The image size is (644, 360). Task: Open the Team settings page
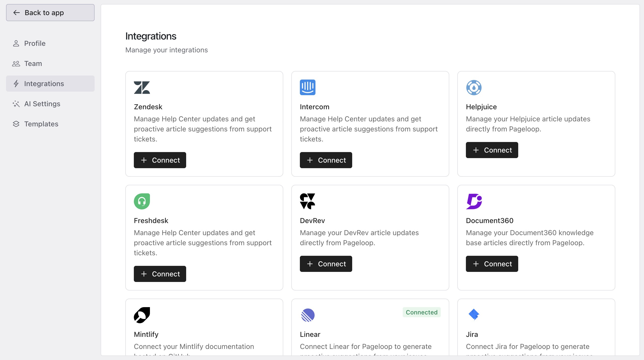(x=50, y=63)
